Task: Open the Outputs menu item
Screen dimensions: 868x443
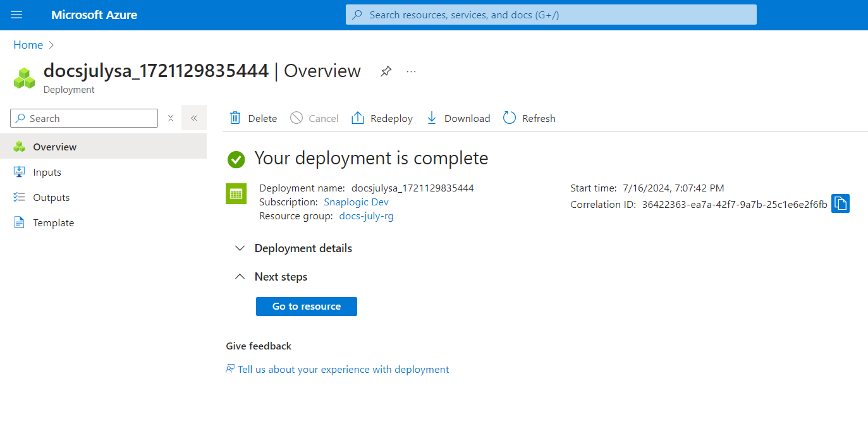Action: point(51,197)
